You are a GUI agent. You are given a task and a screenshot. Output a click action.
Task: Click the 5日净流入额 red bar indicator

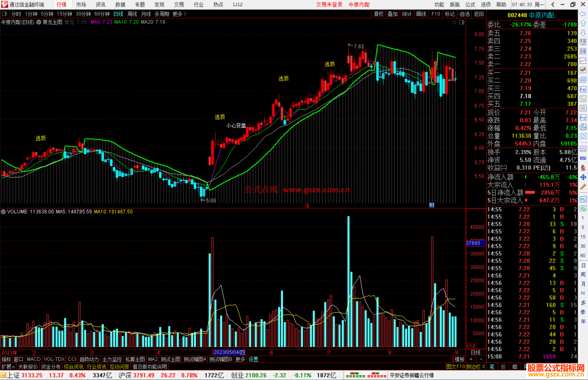pyautogui.click(x=530, y=193)
